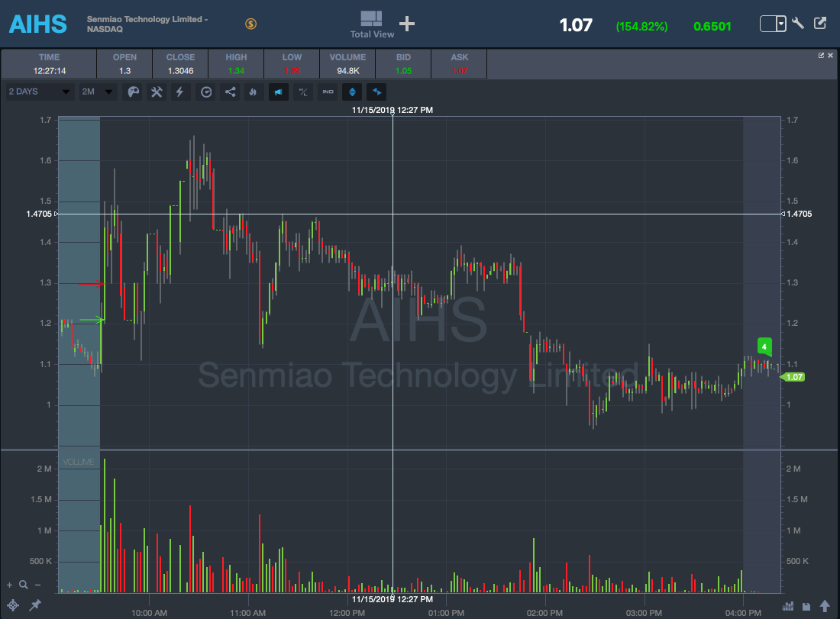
Task: Click the lightning bolt icon
Action: click(x=180, y=92)
